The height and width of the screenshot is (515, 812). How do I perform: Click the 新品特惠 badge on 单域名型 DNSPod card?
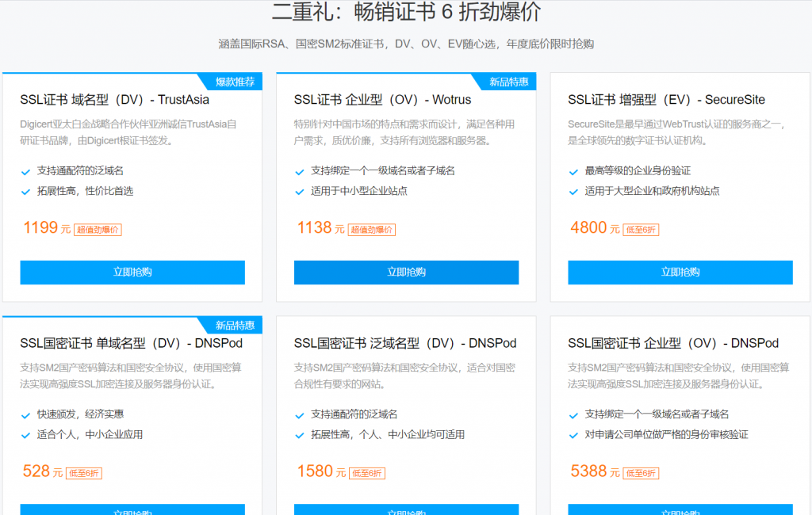pos(235,326)
